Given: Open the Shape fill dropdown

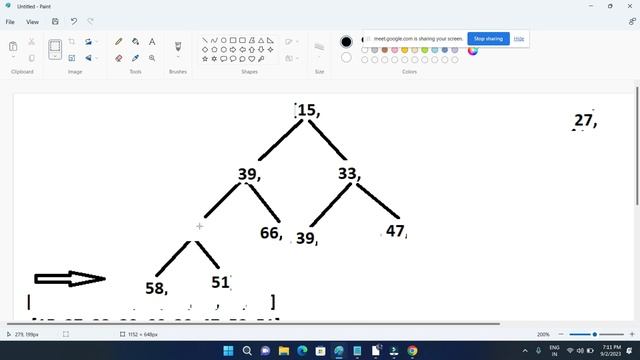Looking at the screenshot, I should pyautogui.click(x=291, y=59).
